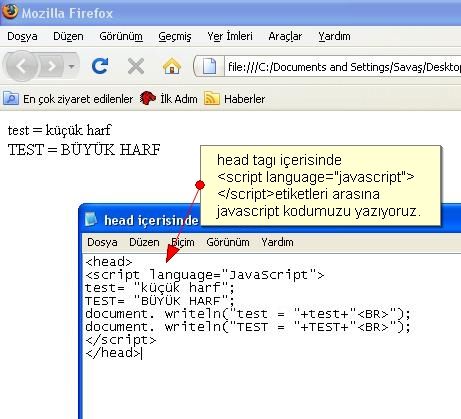Image resolution: width=461 pixels, height=419 pixels.
Task: Open the Araçlar menu in Firefox
Action: tap(285, 36)
